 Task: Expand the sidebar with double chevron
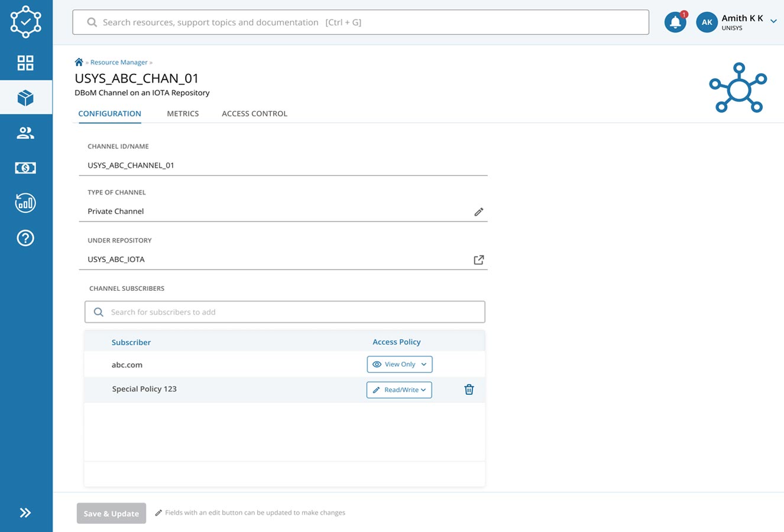tap(25, 512)
